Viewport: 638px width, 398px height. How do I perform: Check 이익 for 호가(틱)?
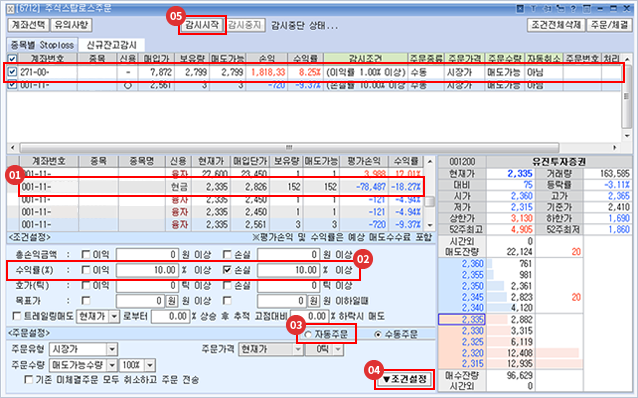(x=85, y=285)
